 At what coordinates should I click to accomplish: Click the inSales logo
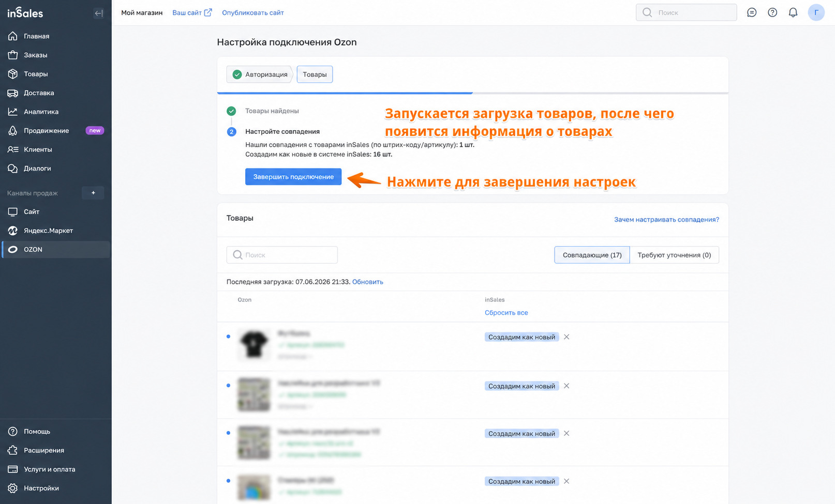click(x=25, y=13)
